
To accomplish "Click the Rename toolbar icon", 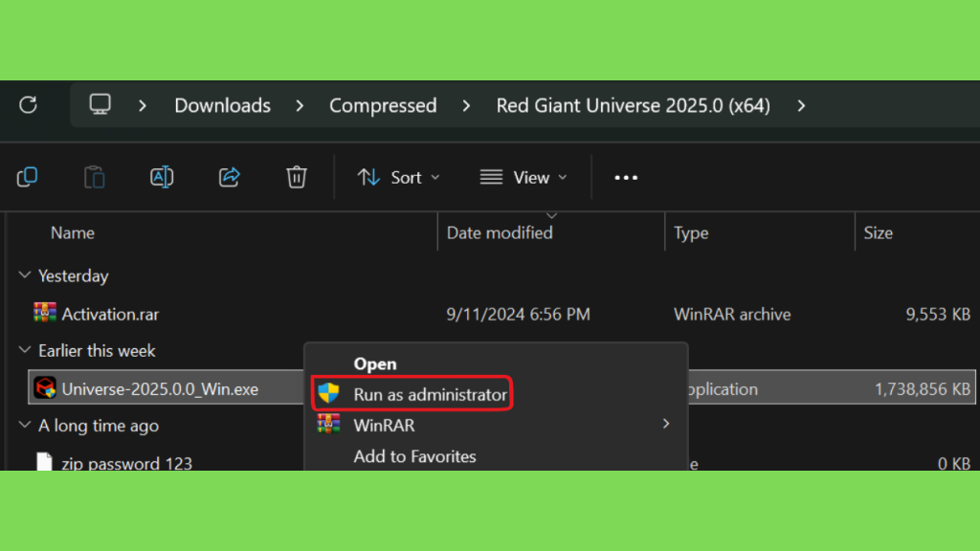I will click(162, 177).
